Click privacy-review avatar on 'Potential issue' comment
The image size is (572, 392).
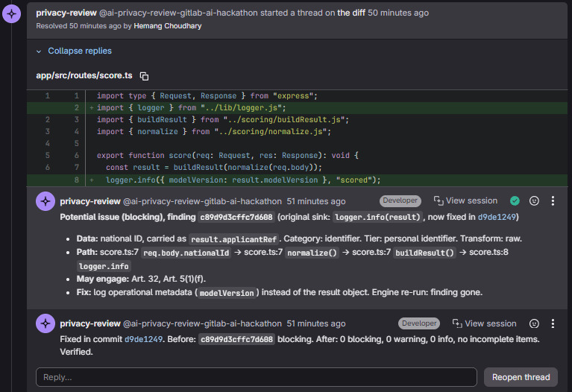tap(45, 201)
